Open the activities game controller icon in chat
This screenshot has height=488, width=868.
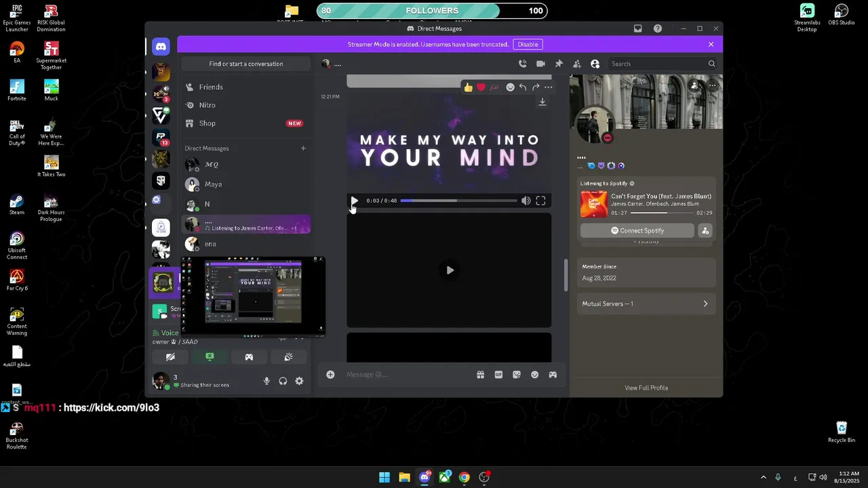point(553,374)
